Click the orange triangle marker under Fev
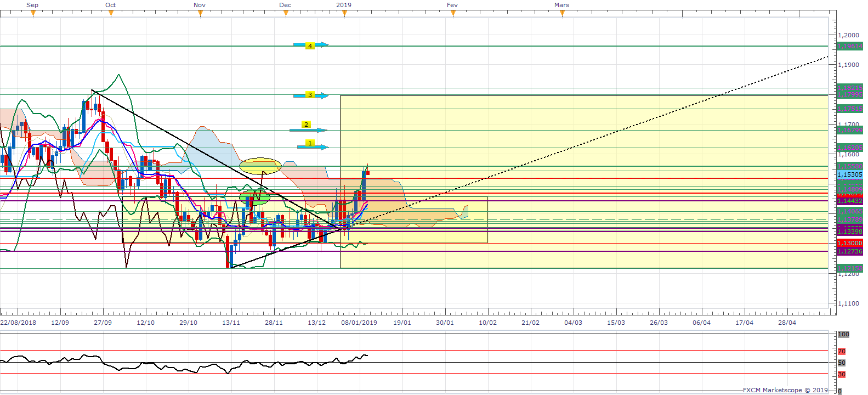 (453, 14)
